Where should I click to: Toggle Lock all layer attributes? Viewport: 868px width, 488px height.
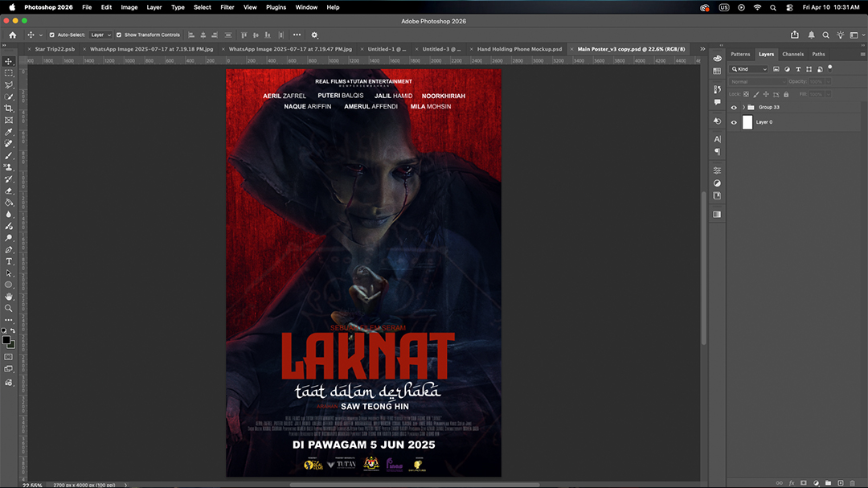click(x=786, y=95)
